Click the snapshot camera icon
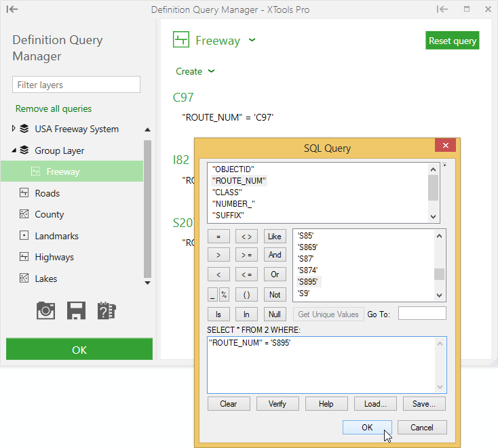Image resolution: width=498 pixels, height=448 pixels. 45,310
